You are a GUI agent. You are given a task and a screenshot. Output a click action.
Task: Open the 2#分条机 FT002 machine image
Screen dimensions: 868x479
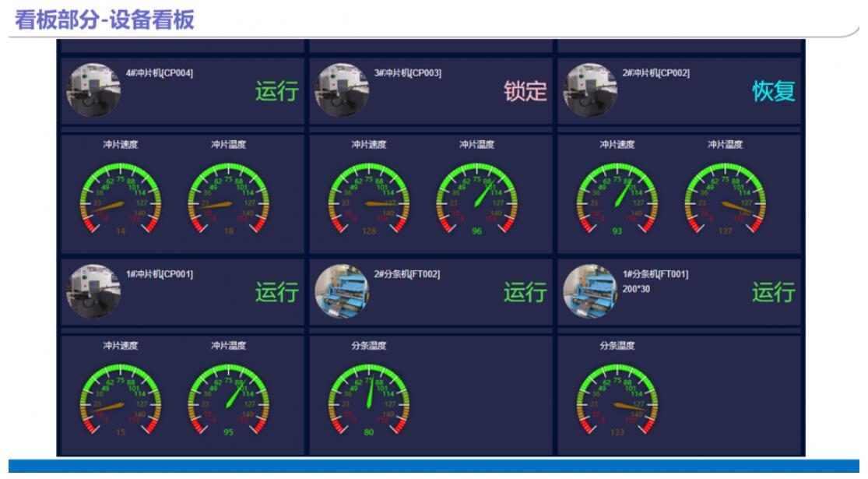pyautogui.click(x=342, y=291)
